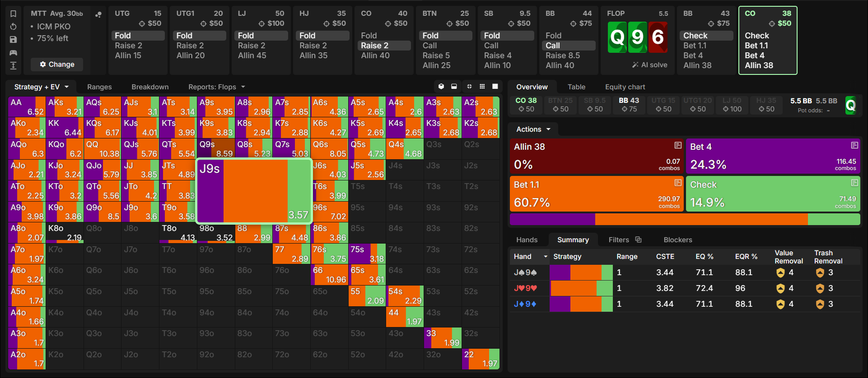
Task: Click the J♥9♥ strategy bar in summary table
Action: [581, 288]
